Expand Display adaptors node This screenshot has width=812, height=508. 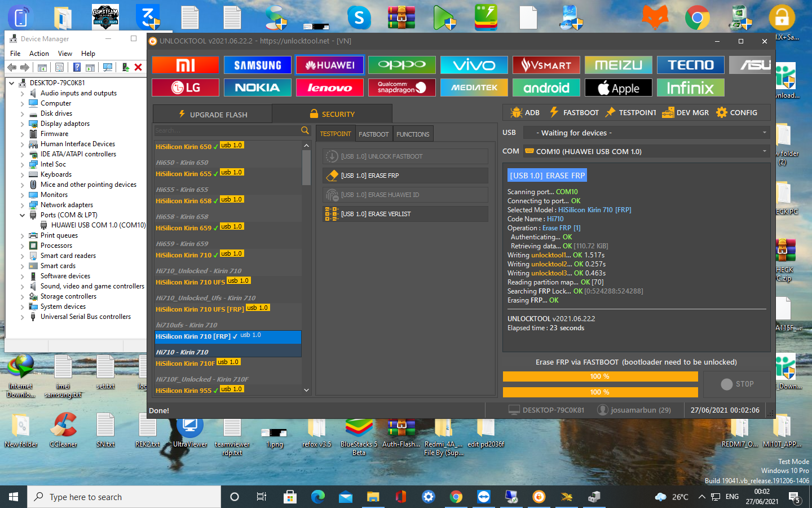point(23,124)
